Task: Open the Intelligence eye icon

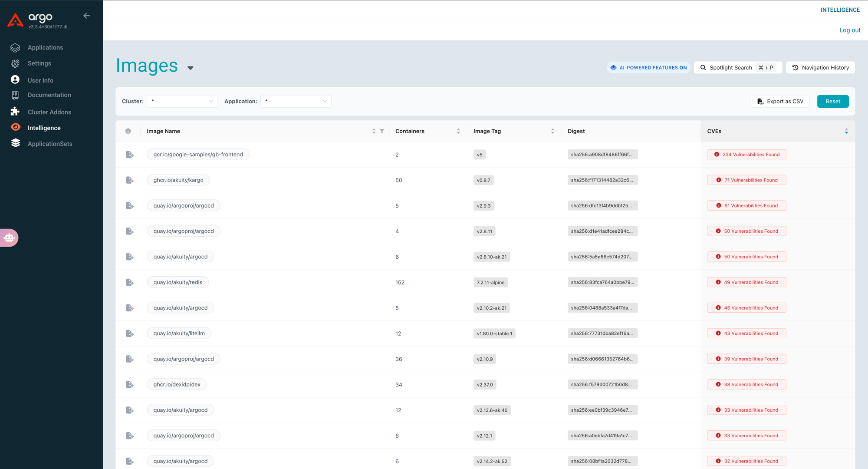Action: click(16, 127)
